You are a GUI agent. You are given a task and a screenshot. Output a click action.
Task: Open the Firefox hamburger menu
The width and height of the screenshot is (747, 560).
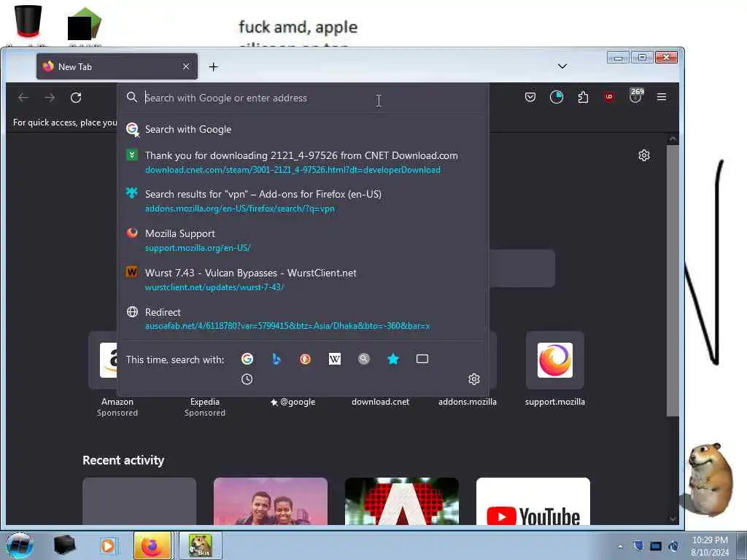click(x=661, y=97)
